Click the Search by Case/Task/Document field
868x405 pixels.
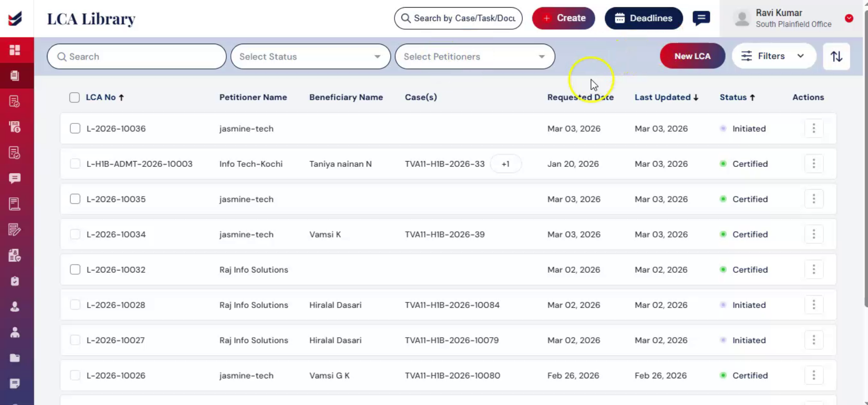(458, 18)
